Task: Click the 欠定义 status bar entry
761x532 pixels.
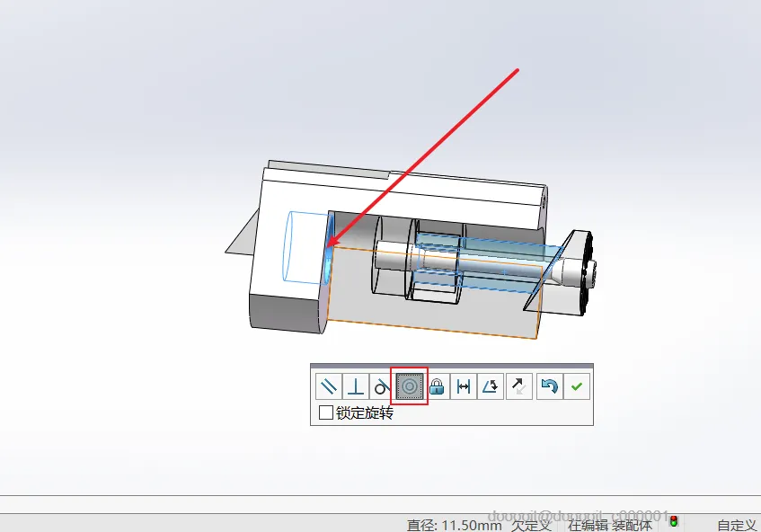Action: click(531, 525)
